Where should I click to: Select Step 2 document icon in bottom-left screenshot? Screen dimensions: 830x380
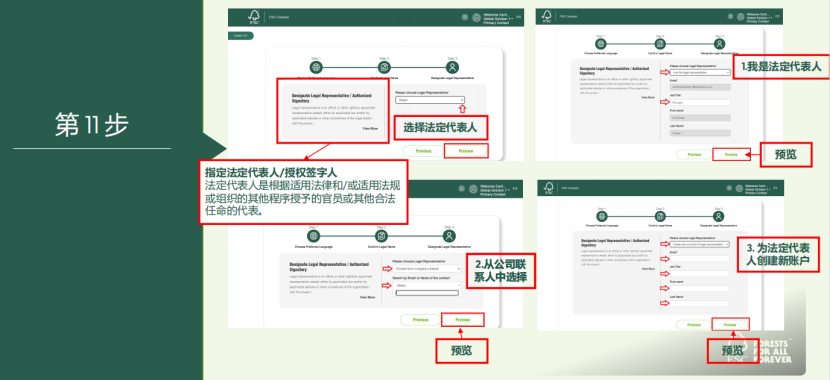[381, 236]
